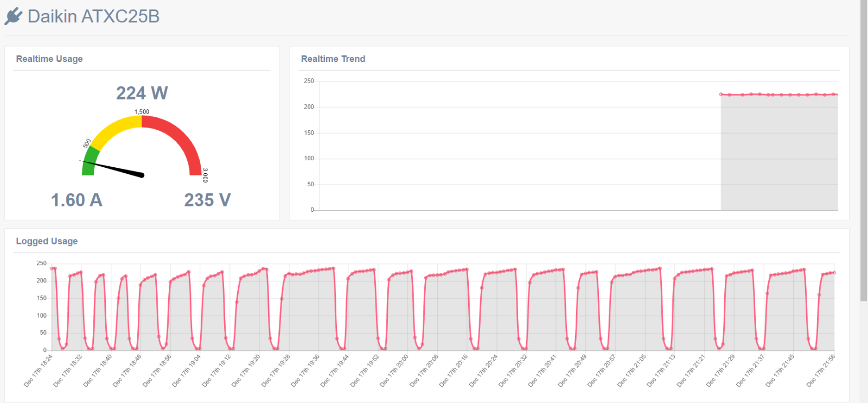Select the Daikin ATXC25B page title
The width and height of the screenshot is (868, 403).
click(x=93, y=16)
